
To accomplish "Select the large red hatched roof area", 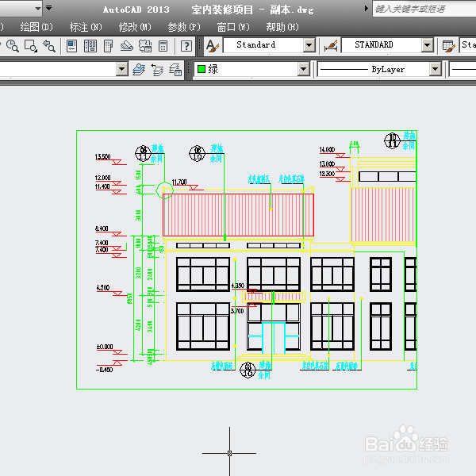I will coord(238,215).
